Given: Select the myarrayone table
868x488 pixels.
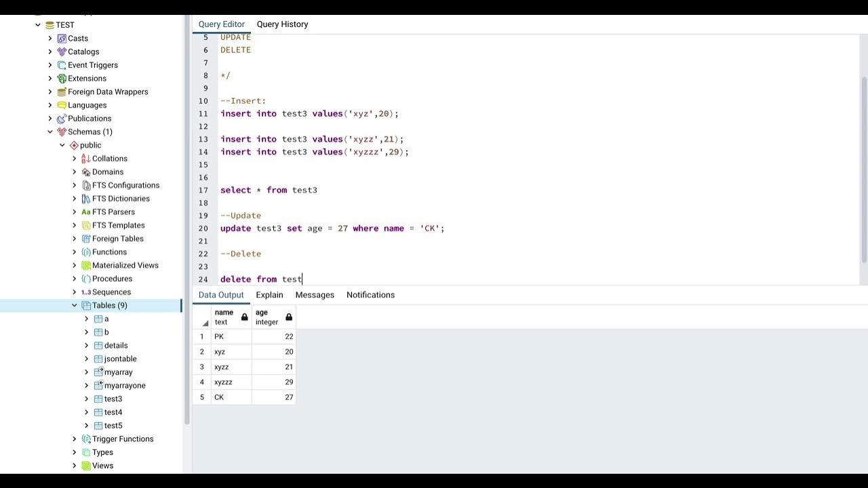Looking at the screenshot, I should (125, 386).
